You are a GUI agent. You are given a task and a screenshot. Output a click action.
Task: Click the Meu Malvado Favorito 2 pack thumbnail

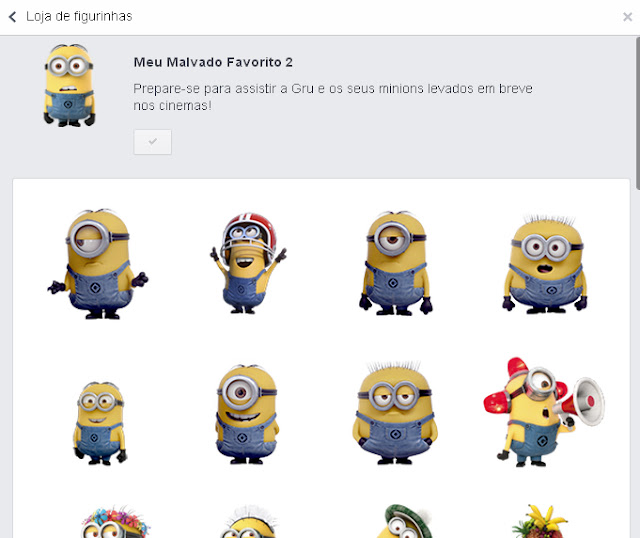tap(69, 84)
